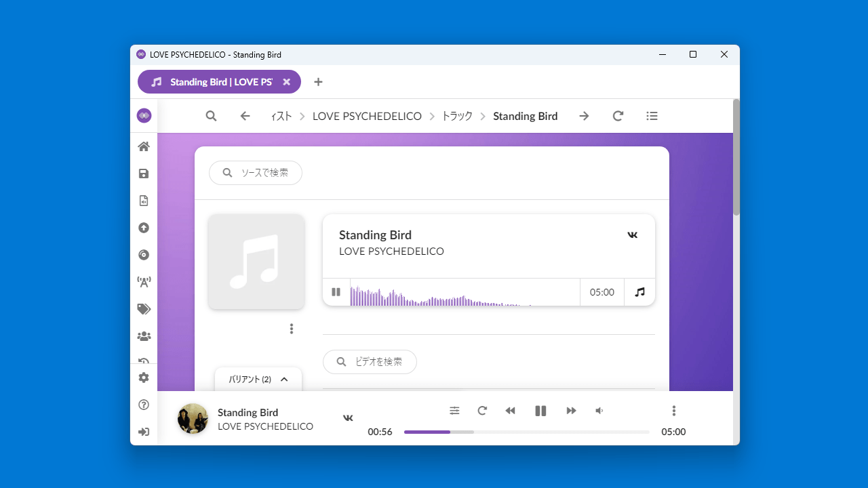
Task: Click the VK source icon on track card
Action: [633, 235]
